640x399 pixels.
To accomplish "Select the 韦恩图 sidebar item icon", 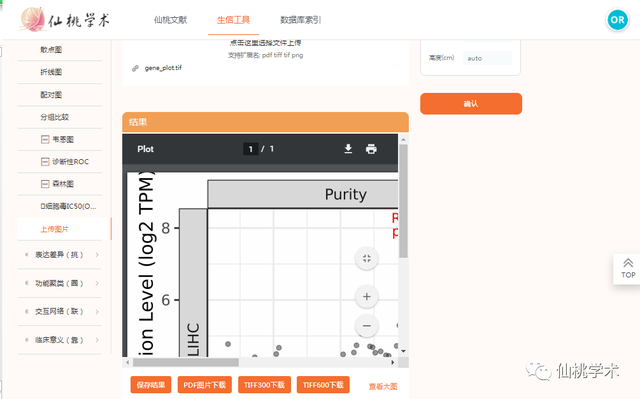I will [x=45, y=140].
